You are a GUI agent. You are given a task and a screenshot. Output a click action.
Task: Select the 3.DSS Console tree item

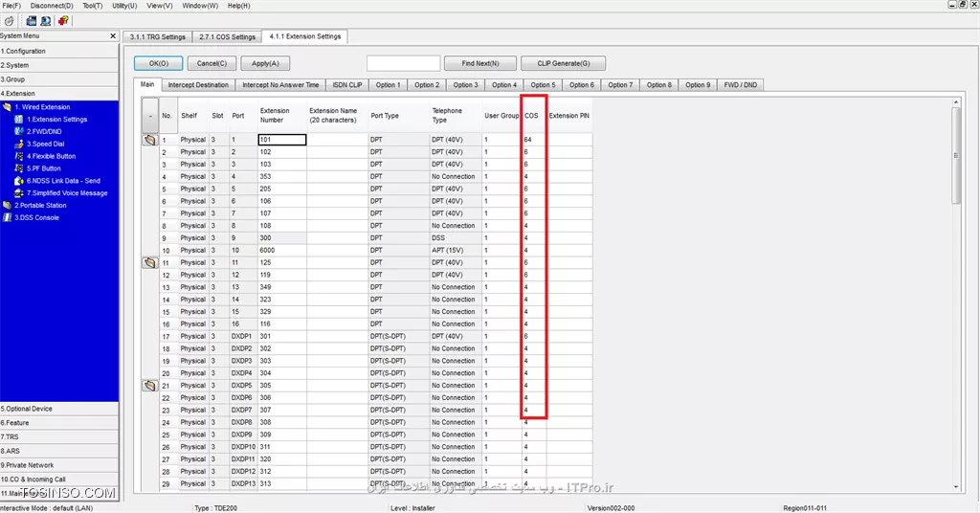pos(37,217)
